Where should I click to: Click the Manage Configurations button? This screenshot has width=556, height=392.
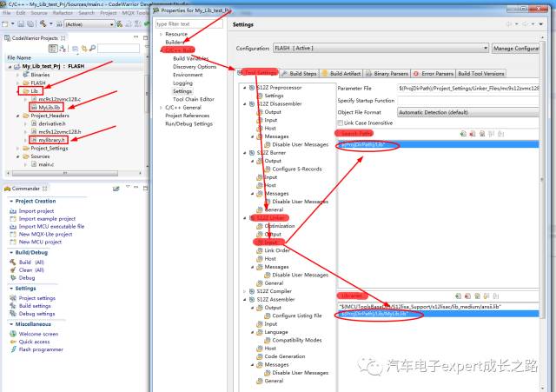tap(516, 48)
